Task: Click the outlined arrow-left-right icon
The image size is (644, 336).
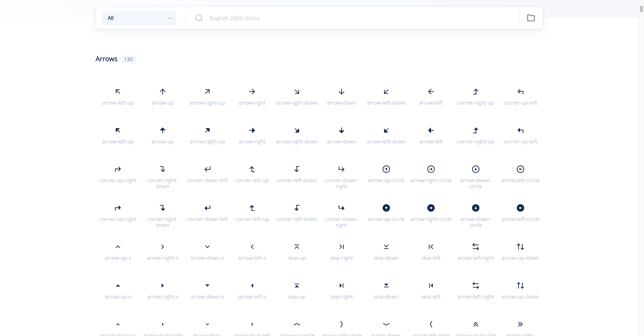Action: tap(475, 247)
